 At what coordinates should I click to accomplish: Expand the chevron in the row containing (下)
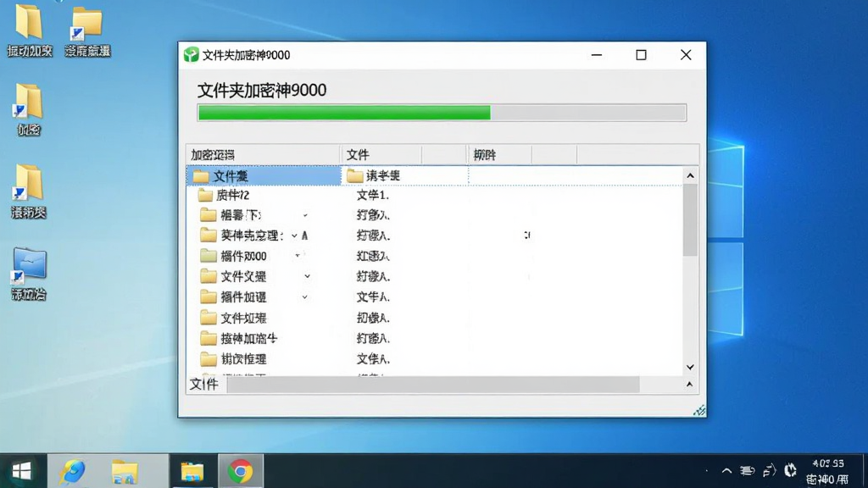click(305, 214)
